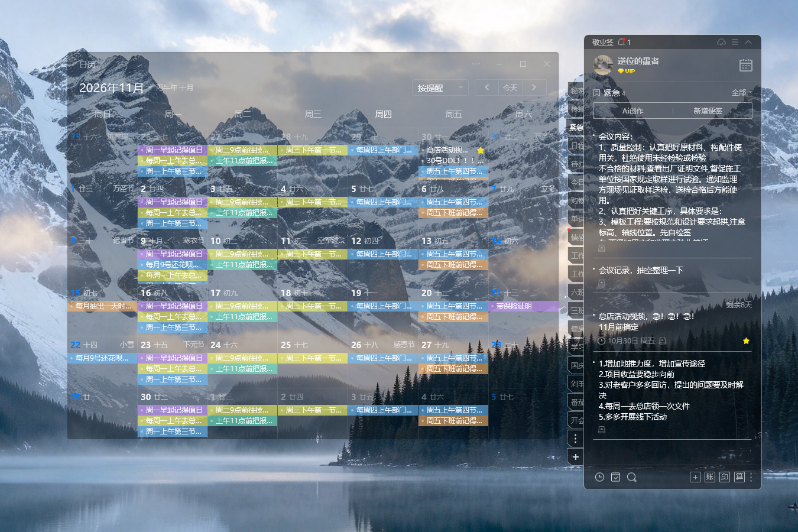Switch to the 六班 category tab
Viewport: 798px width, 532px height.
[576, 292]
